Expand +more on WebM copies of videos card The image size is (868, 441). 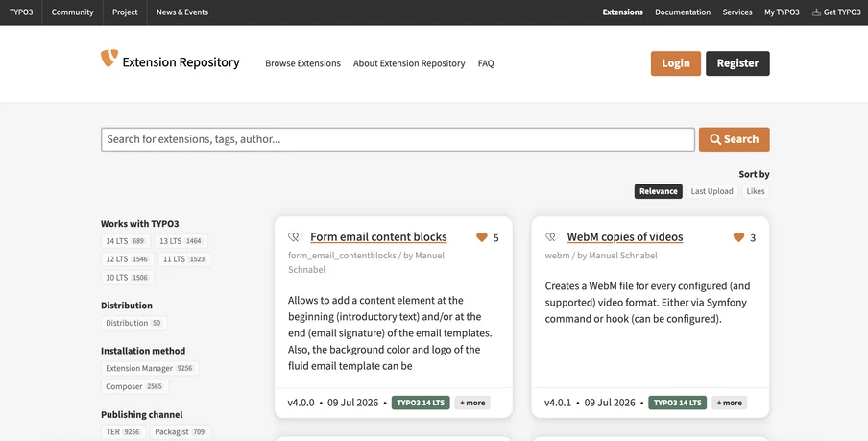tap(729, 403)
